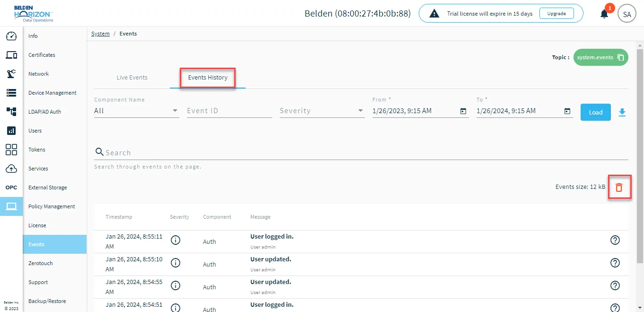This screenshot has width=644, height=312.
Task: Open the dashboard gauge icon in the rail
Action: [11, 36]
